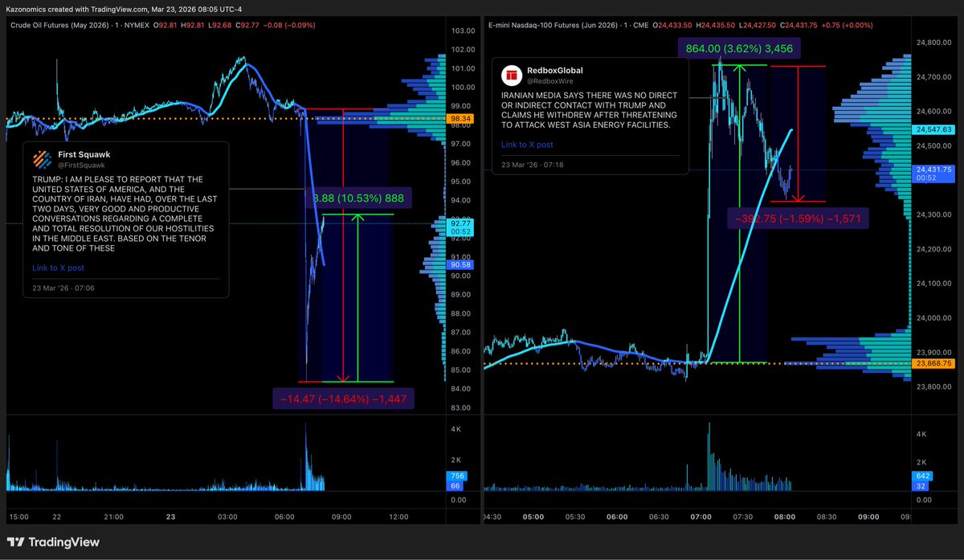The image size is (964, 560).
Task: Click the 08:30 time axis label
Action: pyautogui.click(x=827, y=517)
